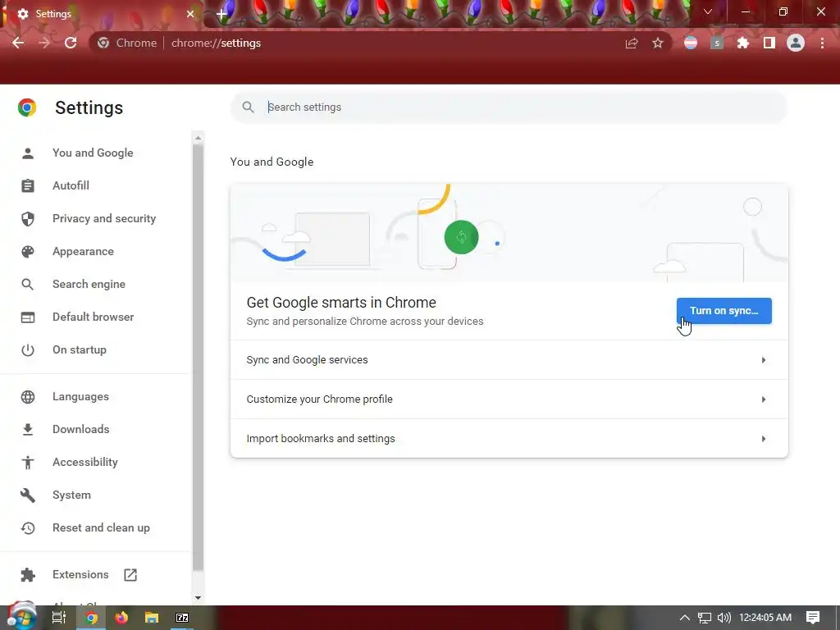
Task: Click the Get Google smarts in Chrome heading
Action: 341,302
